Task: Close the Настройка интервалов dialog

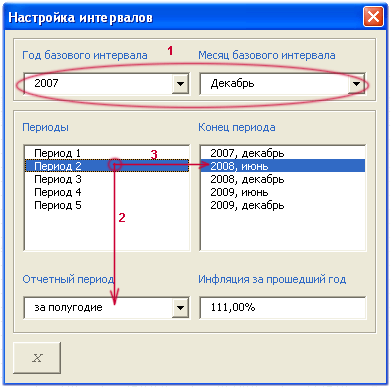Action: point(373,17)
